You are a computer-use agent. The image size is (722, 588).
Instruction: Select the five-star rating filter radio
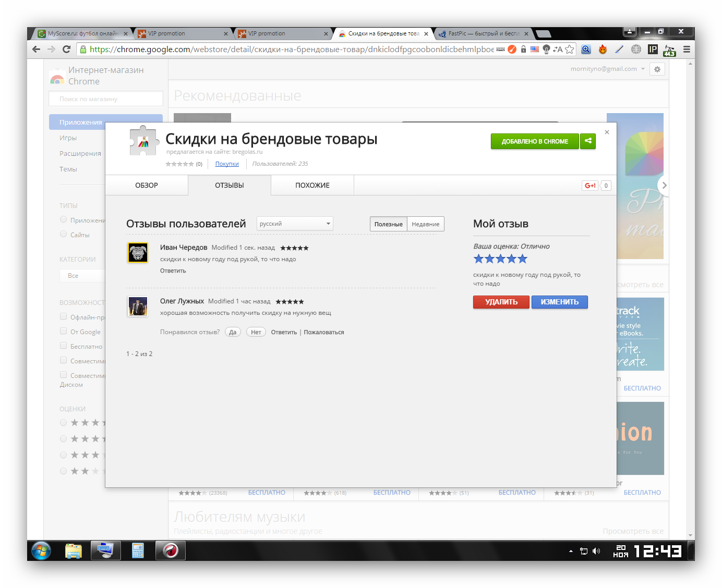[x=63, y=423]
